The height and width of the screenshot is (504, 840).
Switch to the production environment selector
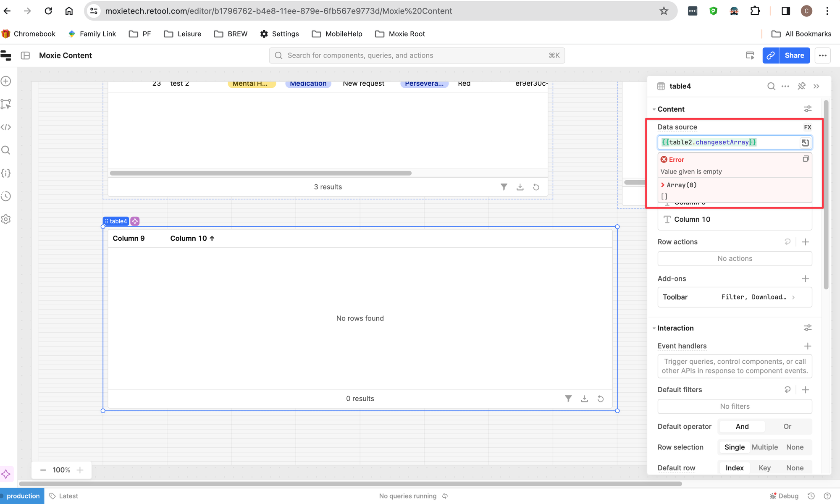(x=22, y=496)
